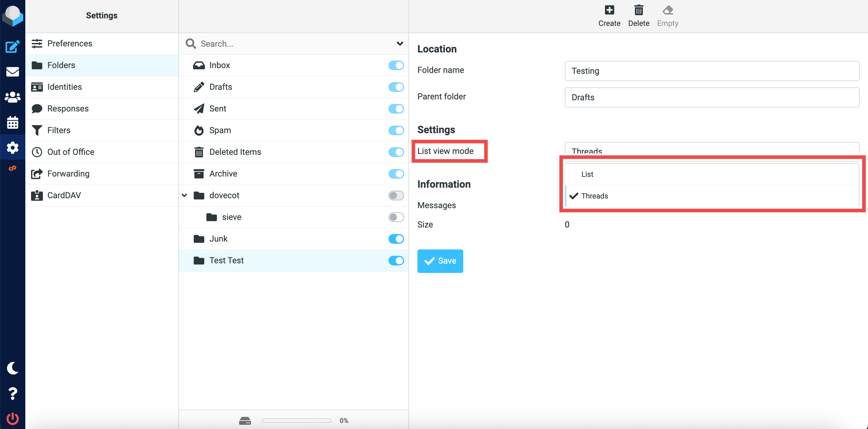
Task: Open the Identities settings section
Action: point(64,87)
